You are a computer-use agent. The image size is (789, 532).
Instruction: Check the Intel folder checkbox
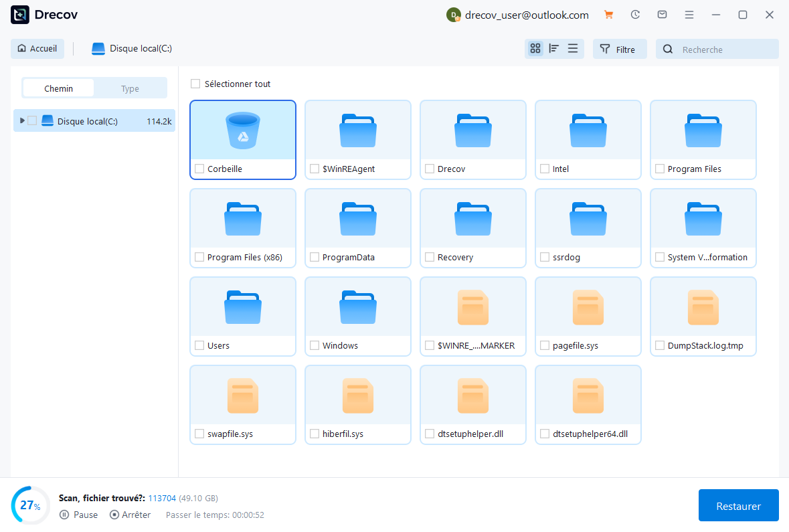click(545, 169)
